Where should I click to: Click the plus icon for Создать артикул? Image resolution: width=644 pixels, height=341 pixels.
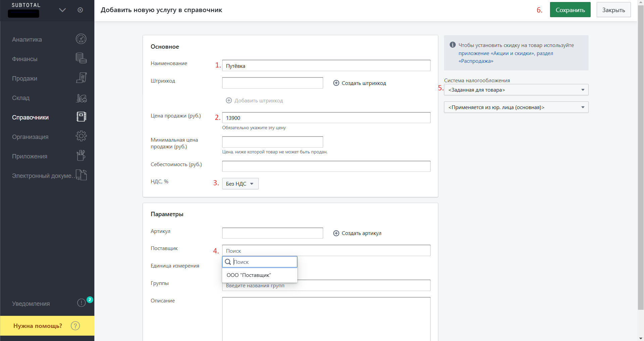click(336, 233)
